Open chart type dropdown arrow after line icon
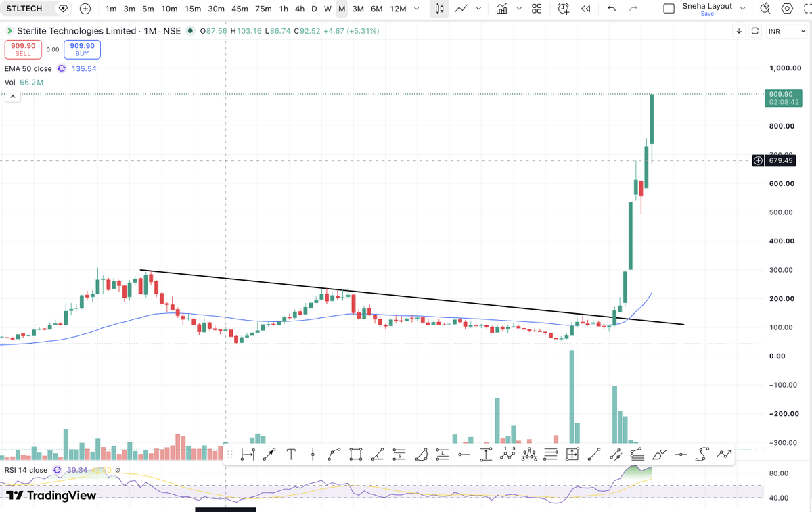 [x=479, y=9]
